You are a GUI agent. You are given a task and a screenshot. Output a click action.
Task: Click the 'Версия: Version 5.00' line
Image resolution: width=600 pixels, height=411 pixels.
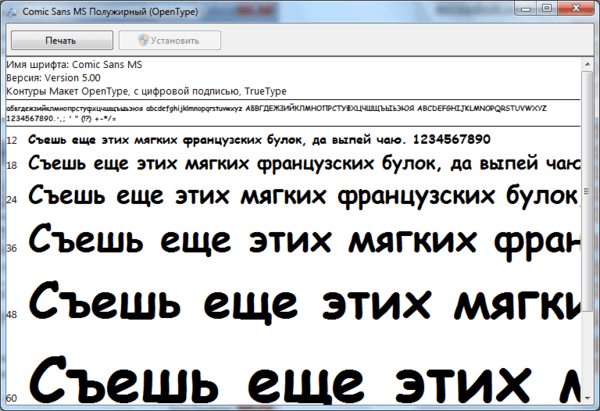[x=54, y=78]
